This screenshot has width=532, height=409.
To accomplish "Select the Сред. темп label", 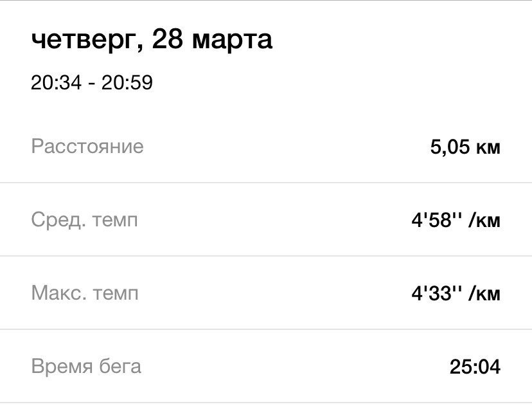I will (84, 220).
